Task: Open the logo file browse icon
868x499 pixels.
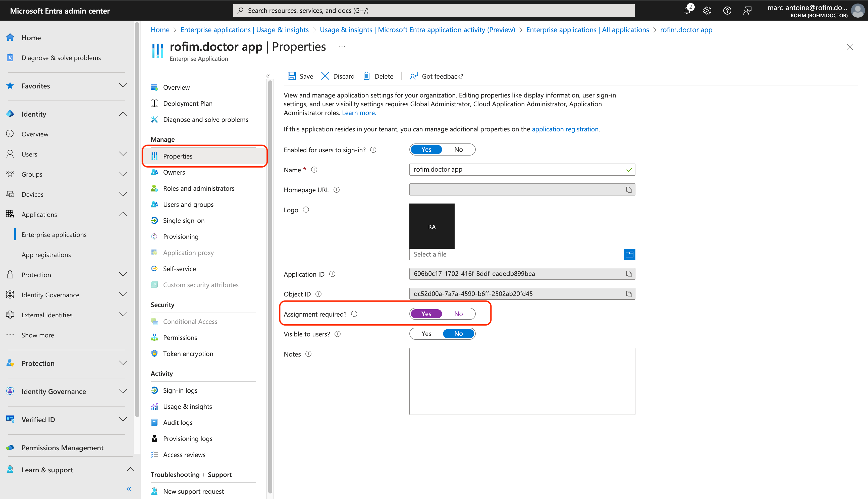Action: [629, 254]
